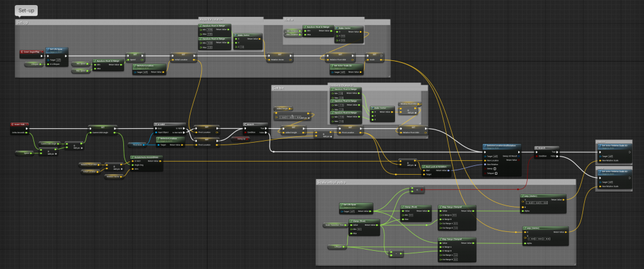
Task: Toggle the Teleport checkbox on SetActorLocationAndRotation
Action: point(497,173)
